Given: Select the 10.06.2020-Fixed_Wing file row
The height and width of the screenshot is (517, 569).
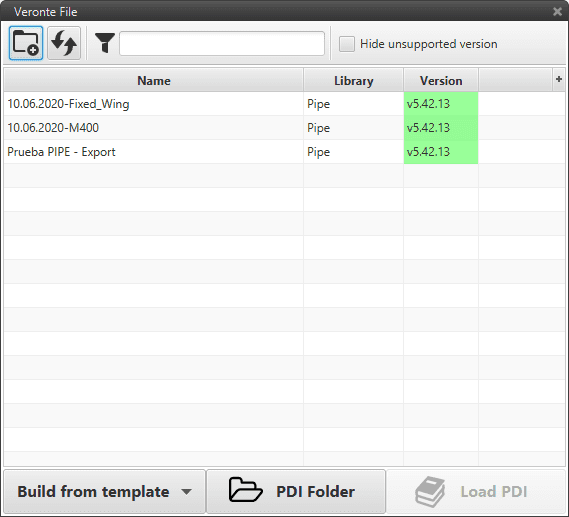Looking at the screenshot, I should point(284,104).
